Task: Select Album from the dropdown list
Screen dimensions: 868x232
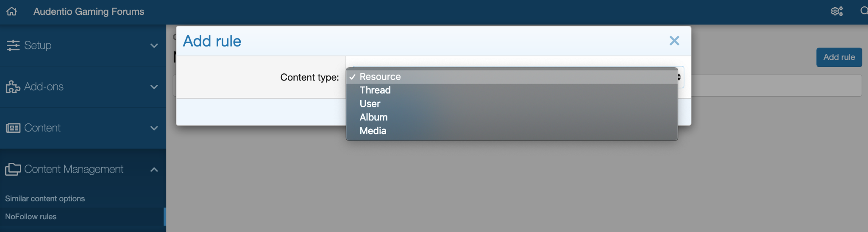Action: click(x=373, y=117)
